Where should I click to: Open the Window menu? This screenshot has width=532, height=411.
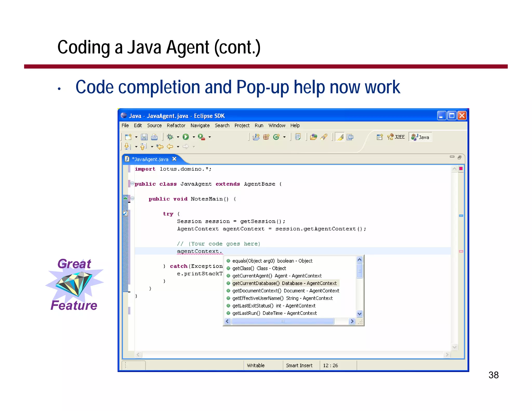277,125
